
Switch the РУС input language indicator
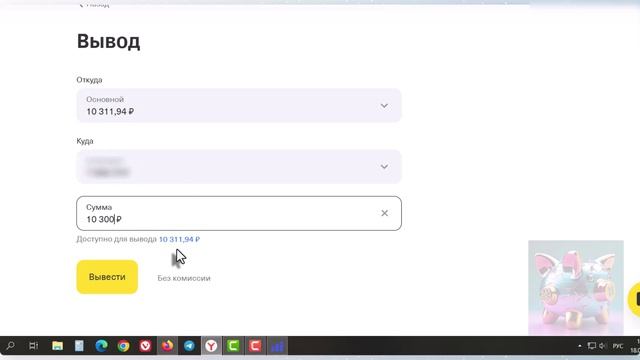[618, 346]
